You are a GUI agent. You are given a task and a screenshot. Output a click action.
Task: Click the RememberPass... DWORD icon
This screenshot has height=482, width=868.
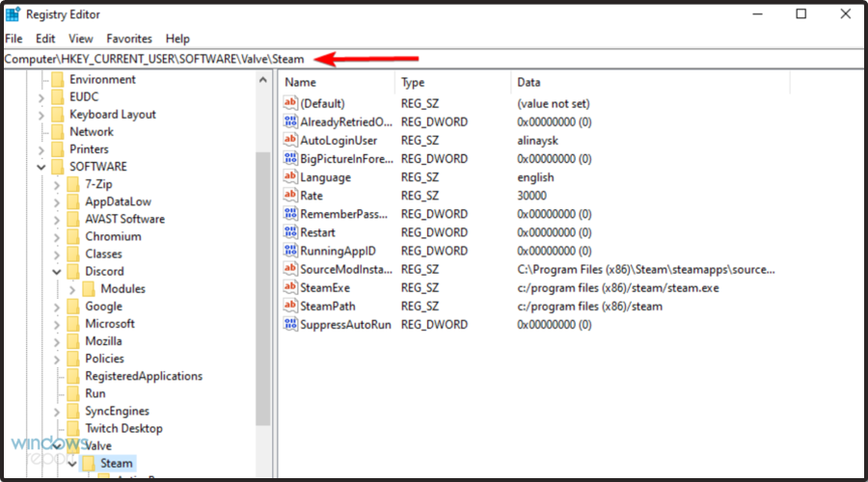tap(290, 214)
